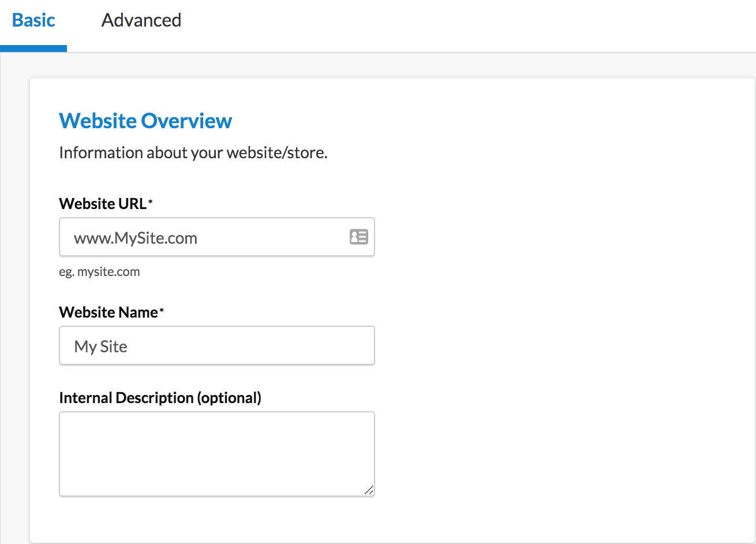The height and width of the screenshot is (544, 756).
Task: Select the Basic tab
Action: click(33, 21)
